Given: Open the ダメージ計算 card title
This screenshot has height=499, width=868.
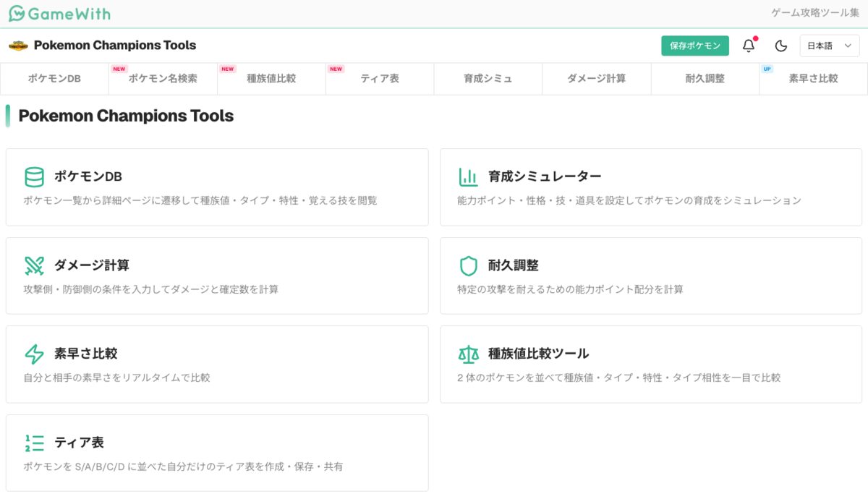Looking at the screenshot, I should coord(92,265).
